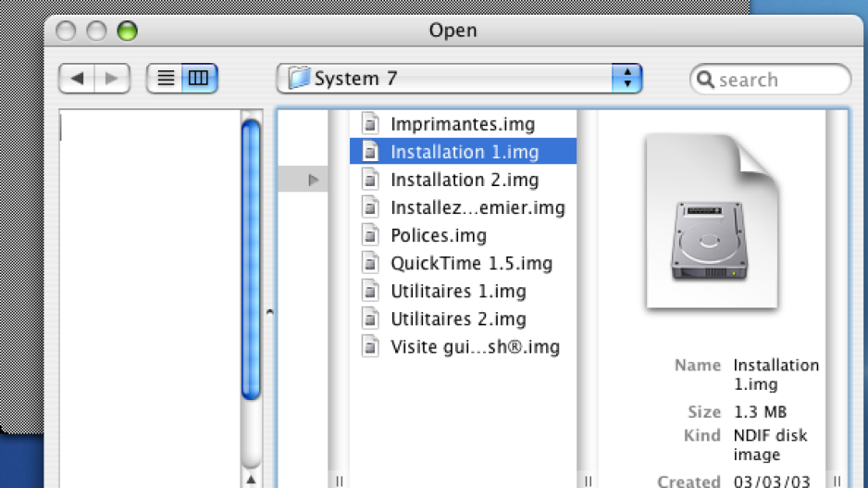This screenshot has width=868, height=488.
Task: Click the disk image preview thumbnail
Action: [x=712, y=221]
